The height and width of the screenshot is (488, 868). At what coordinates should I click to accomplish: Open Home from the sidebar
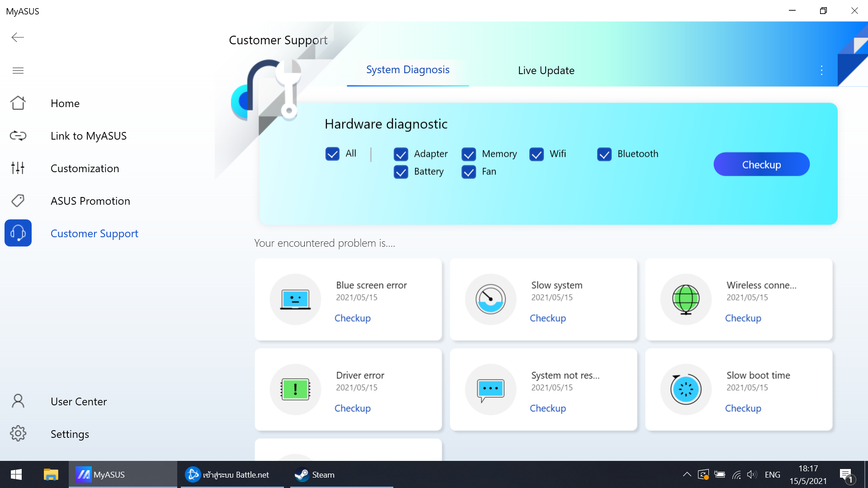65,103
